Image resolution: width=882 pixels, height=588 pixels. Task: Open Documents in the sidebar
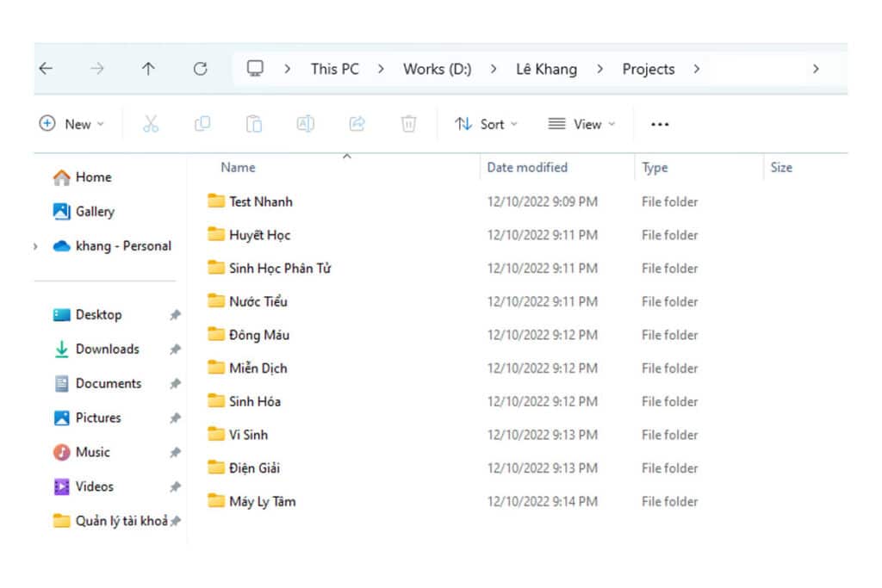[97, 383]
